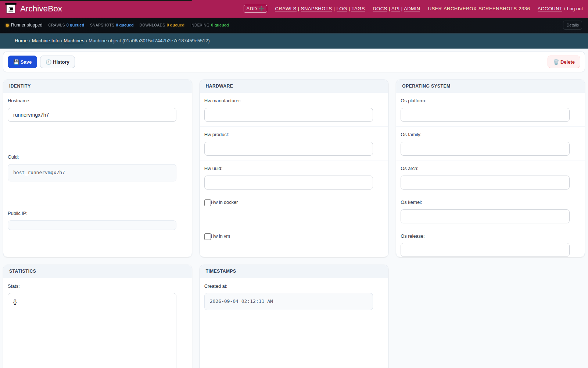Click Log out

click(x=575, y=8)
